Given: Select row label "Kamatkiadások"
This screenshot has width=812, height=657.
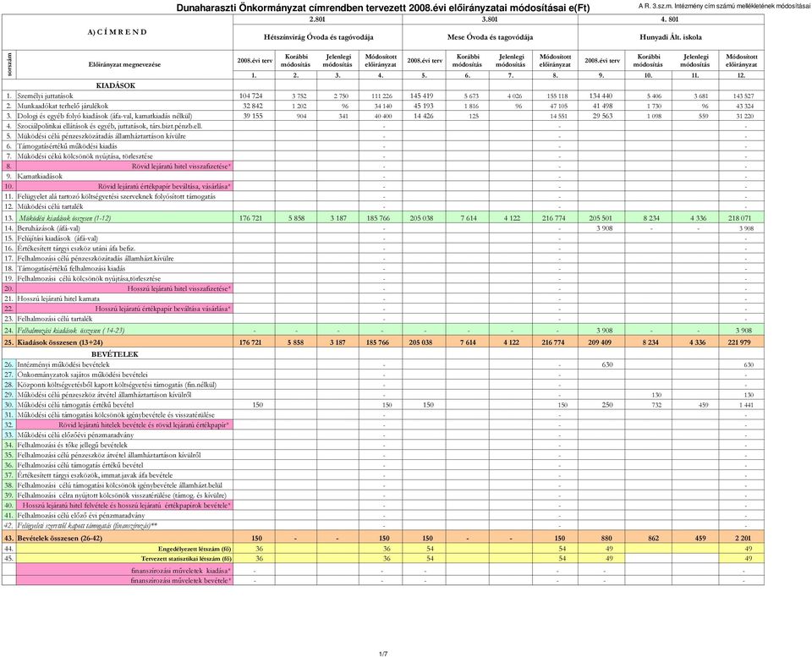Looking at the screenshot, I should pyautogui.click(x=40, y=176).
